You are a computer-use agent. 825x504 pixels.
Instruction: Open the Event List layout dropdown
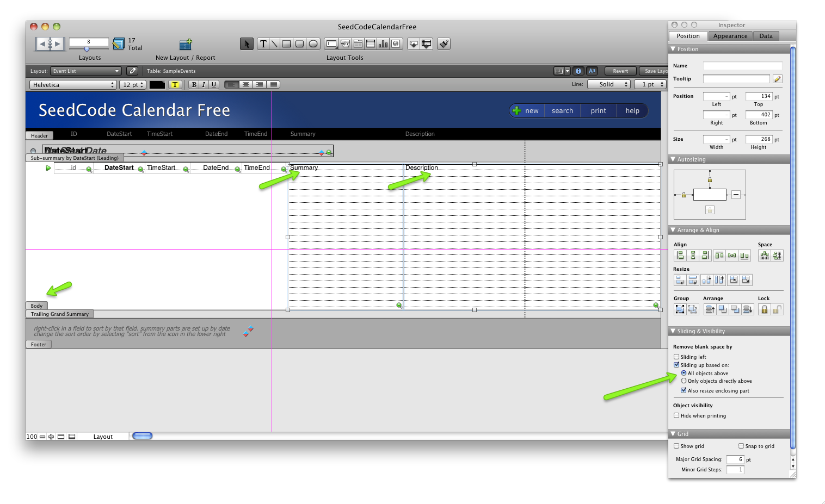point(86,71)
